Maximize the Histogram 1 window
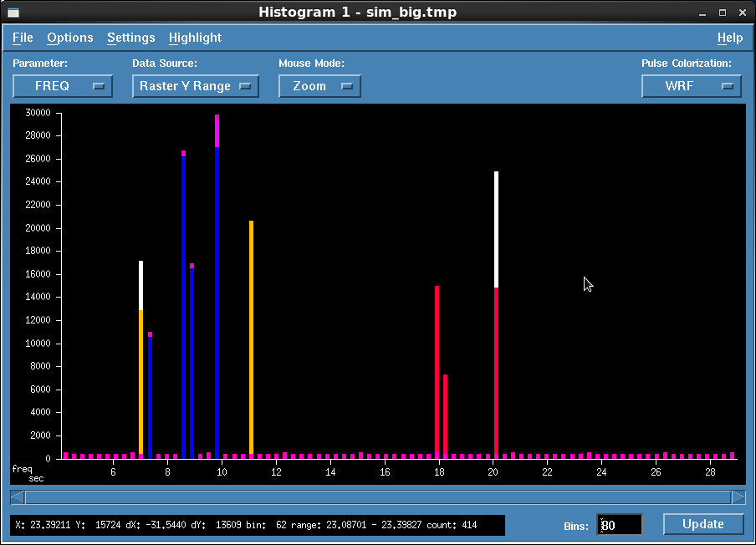 [x=723, y=12]
